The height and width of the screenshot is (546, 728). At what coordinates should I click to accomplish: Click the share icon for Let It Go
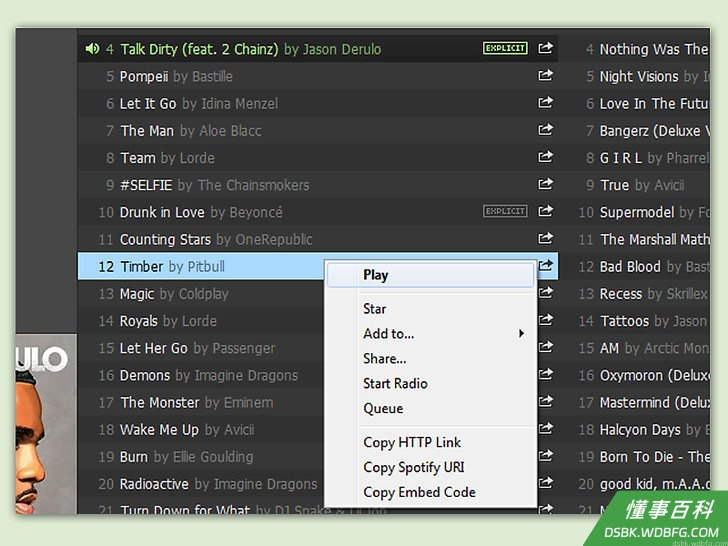(x=546, y=102)
